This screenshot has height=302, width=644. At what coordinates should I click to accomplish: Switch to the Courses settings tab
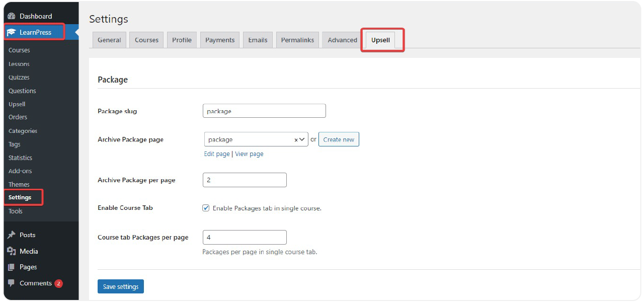pos(146,40)
